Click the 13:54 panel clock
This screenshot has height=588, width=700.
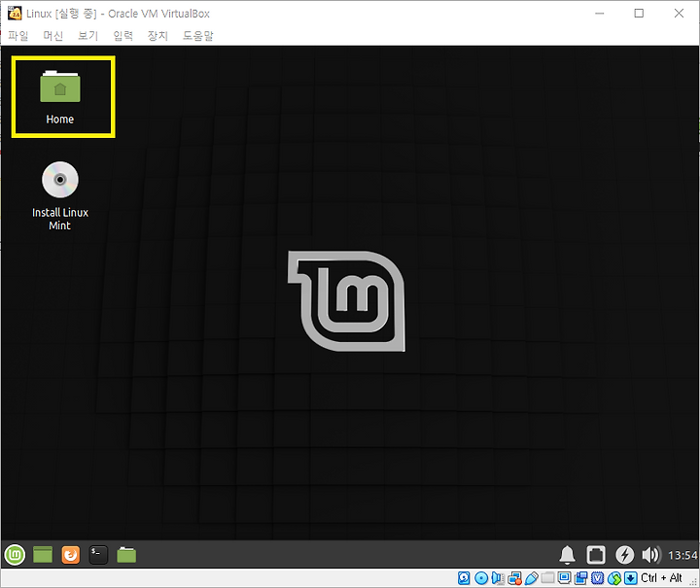coord(682,555)
